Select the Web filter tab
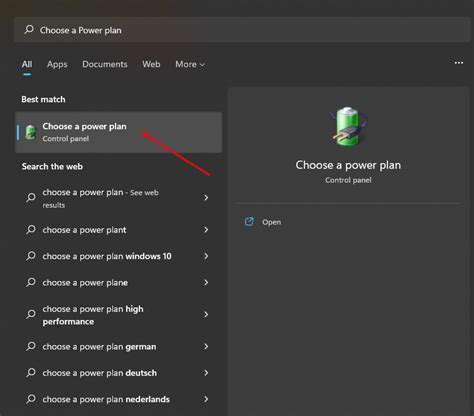 151,64
